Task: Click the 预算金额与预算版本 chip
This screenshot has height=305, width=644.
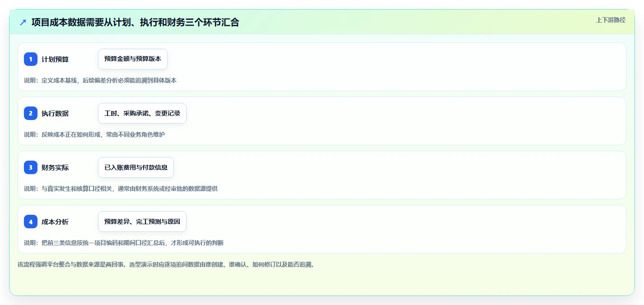Action: [133, 59]
